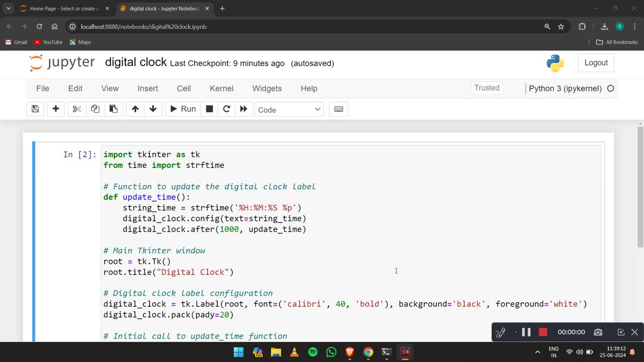Open the Help menu
Screen dimensions: 644x362
click(x=309, y=88)
